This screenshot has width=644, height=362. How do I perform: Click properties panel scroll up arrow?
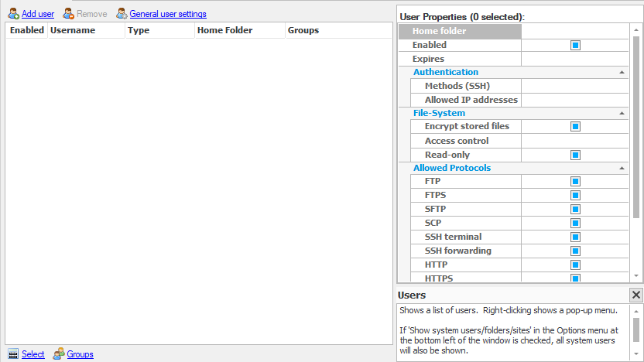pyautogui.click(x=636, y=30)
